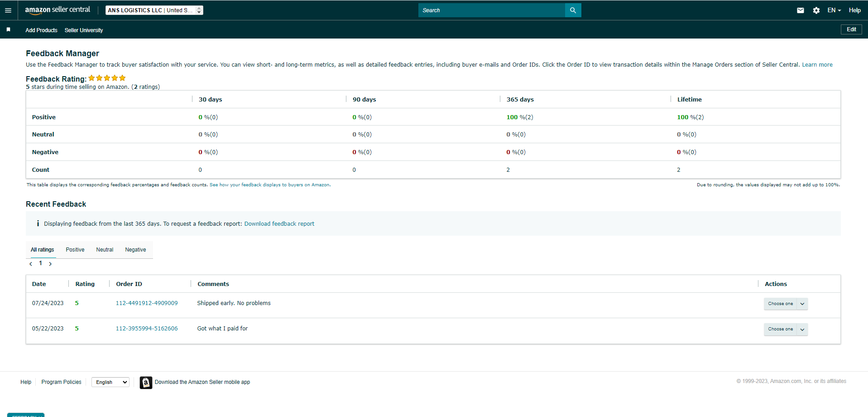Switch to the Positive tab
Screen dimensions: 868x417
pos(75,250)
